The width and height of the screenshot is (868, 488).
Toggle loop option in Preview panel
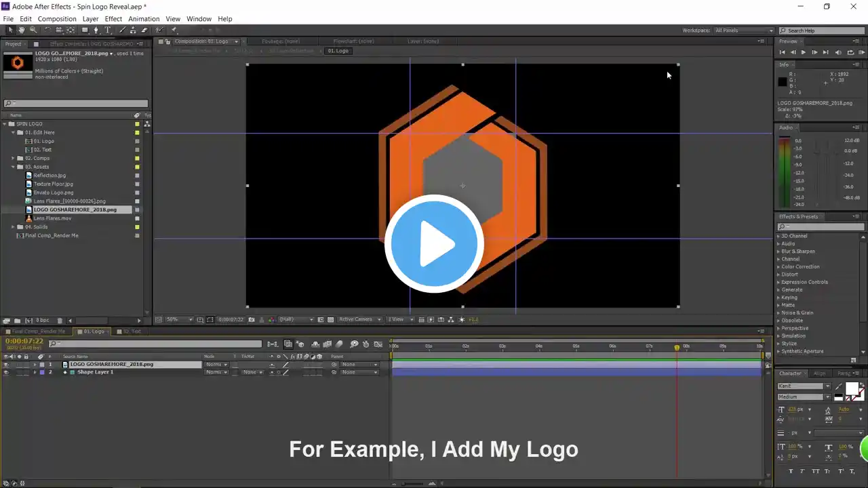pos(850,52)
